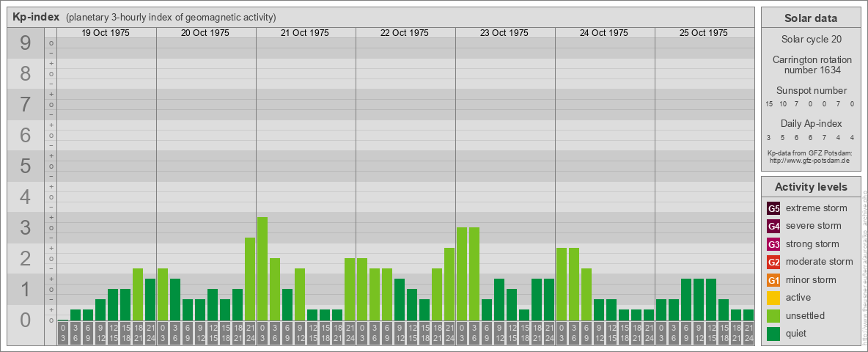The width and height of the screenshot is (868, 352).
Task: Click the Kp scale number 7
Action: click(26, 105)
